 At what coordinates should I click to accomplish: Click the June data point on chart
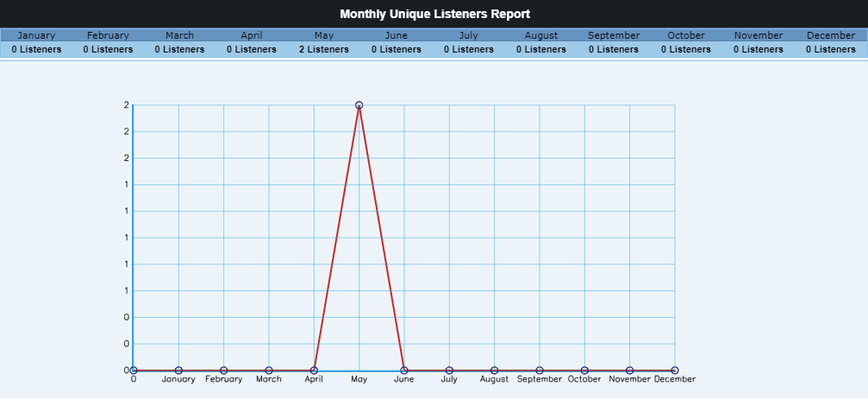tap(404, 370)
